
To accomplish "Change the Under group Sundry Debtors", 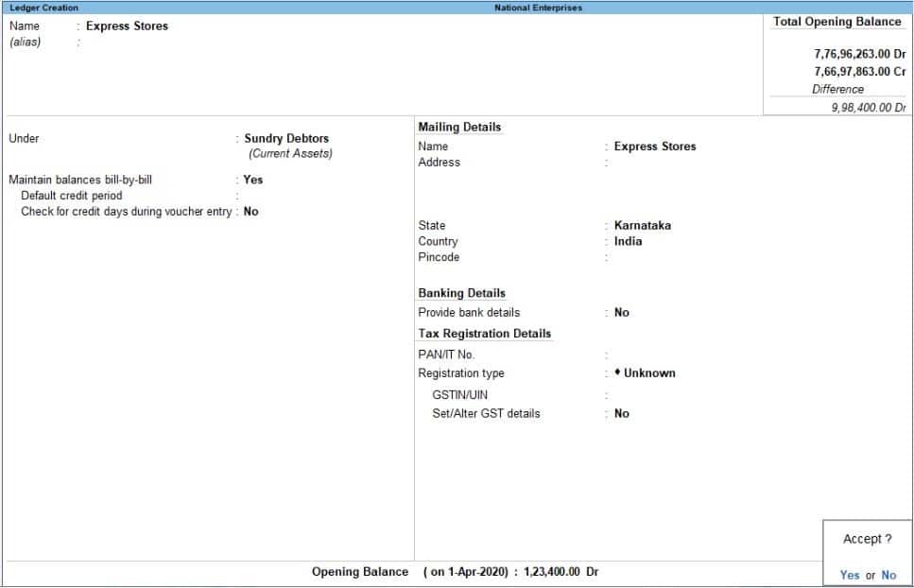I will point(286,139).
